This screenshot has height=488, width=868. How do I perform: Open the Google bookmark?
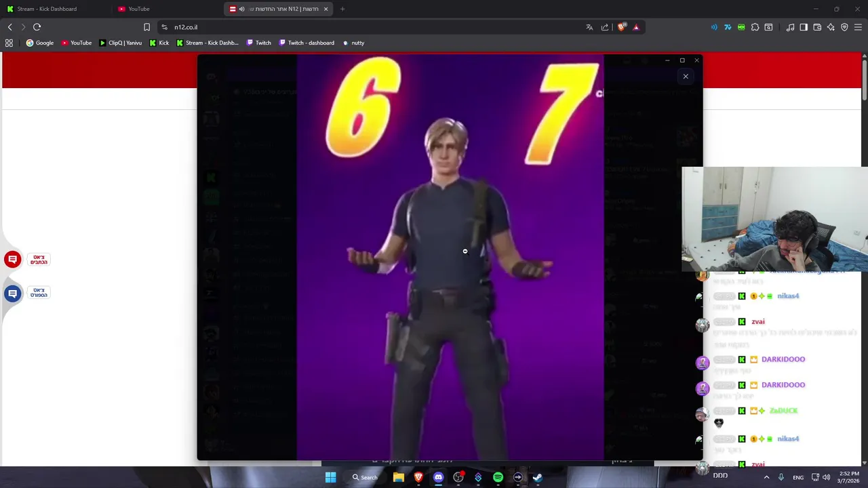point(40,43)
